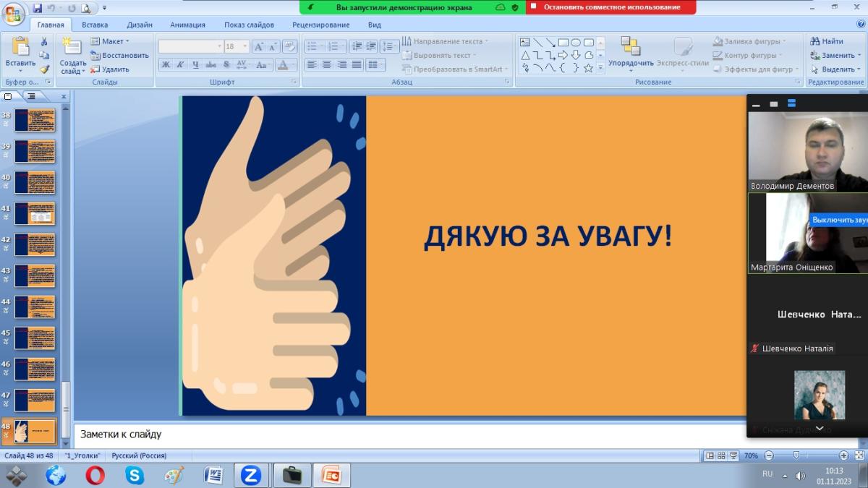Viewport: 868px width, 488px height.
Task: Click the zoom slider in the status bar
Action: pos(796,455)
